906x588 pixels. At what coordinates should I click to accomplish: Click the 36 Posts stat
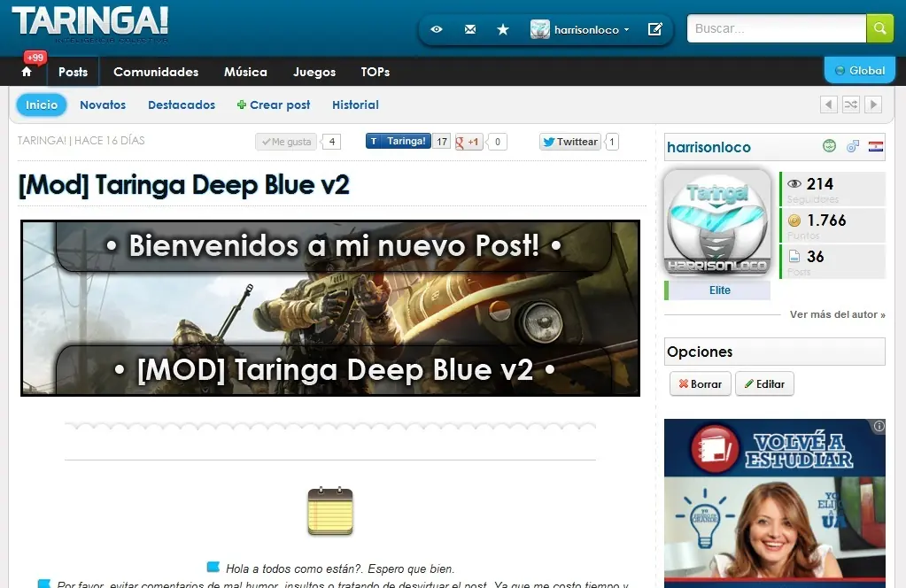point(832,261)
